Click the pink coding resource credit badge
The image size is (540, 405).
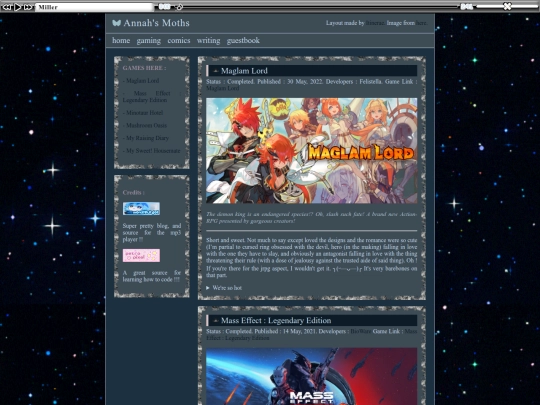(141, 256)
